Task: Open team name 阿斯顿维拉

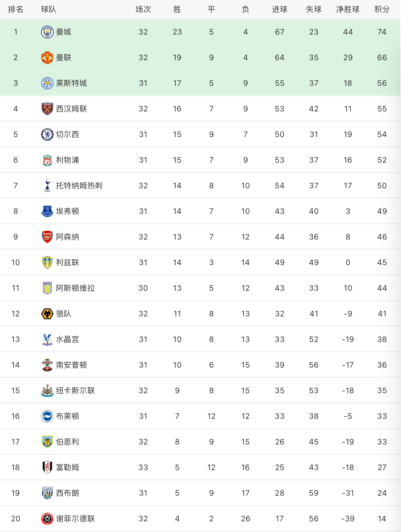Action: [x=76, y=288]
